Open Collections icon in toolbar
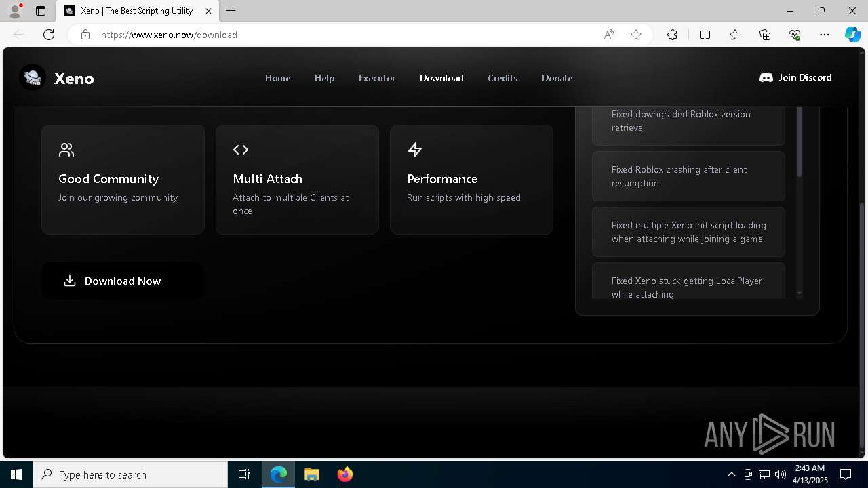This screenshot has width=868, height=488. (x=765, y=35)
